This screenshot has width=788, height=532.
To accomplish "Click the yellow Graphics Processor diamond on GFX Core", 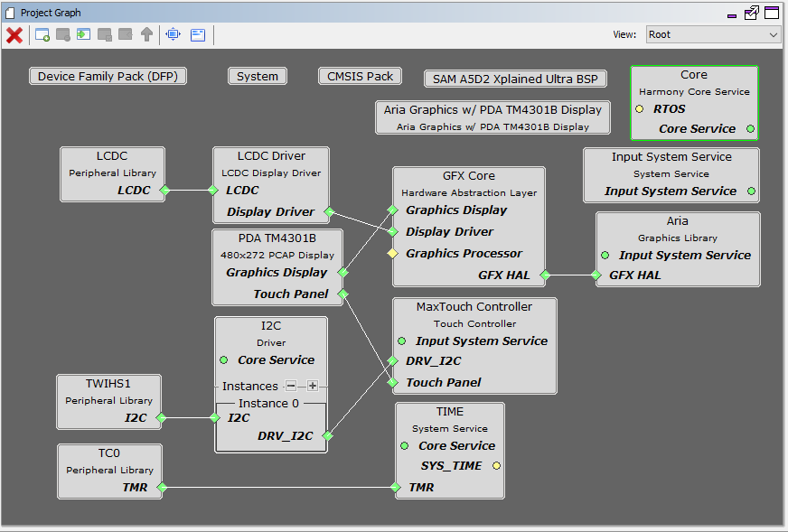I will pyautogui.click(x=392, y=253).
